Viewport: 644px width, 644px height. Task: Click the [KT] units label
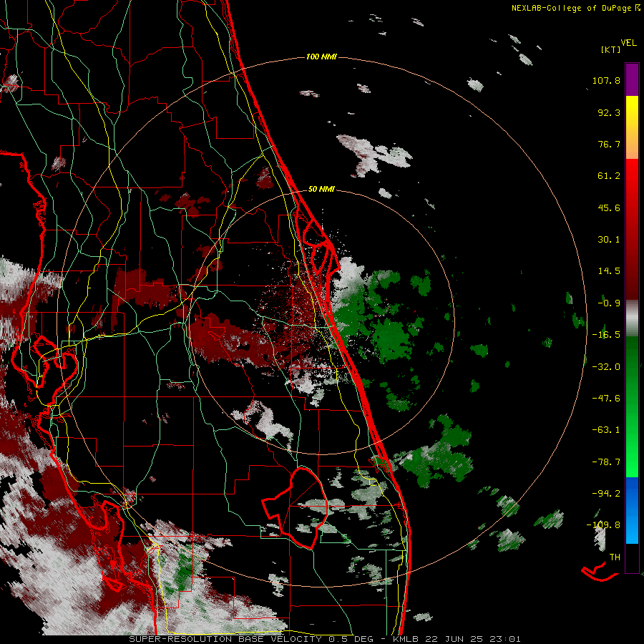tap(610, 49)
